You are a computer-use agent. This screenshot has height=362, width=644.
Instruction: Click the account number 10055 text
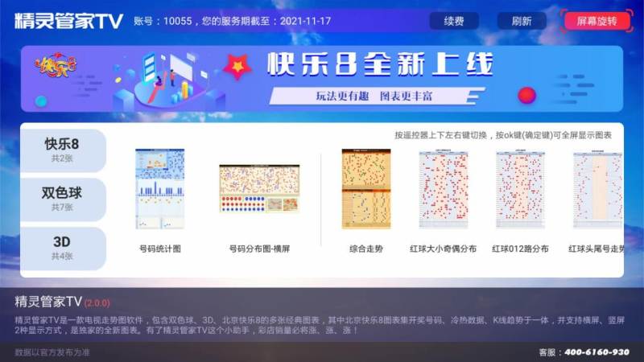(x=177, y=21)
